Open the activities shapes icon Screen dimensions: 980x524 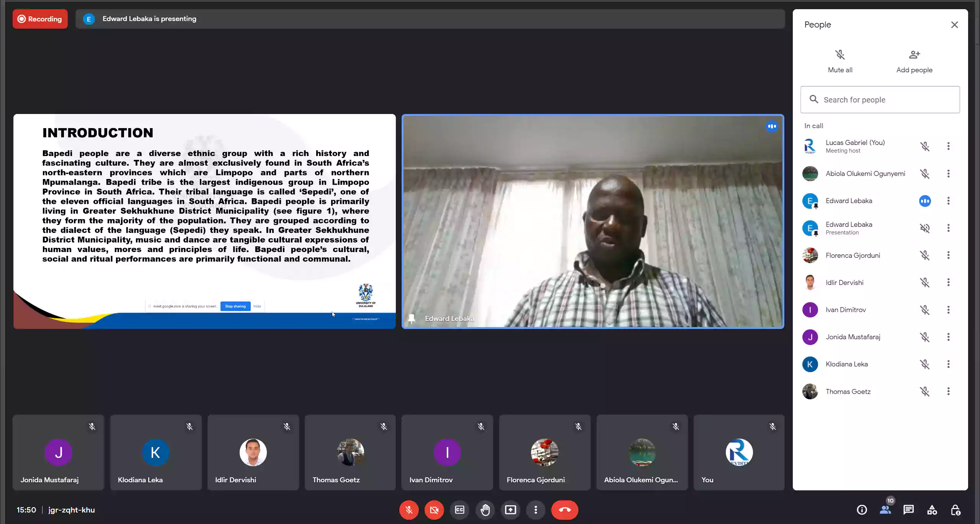pyautogui.click(x=932, y=510)
